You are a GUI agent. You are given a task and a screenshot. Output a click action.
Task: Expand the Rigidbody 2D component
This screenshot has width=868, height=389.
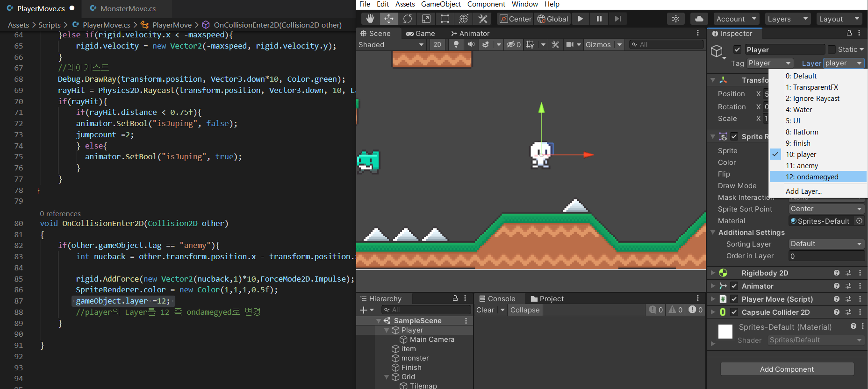[713, 273]
